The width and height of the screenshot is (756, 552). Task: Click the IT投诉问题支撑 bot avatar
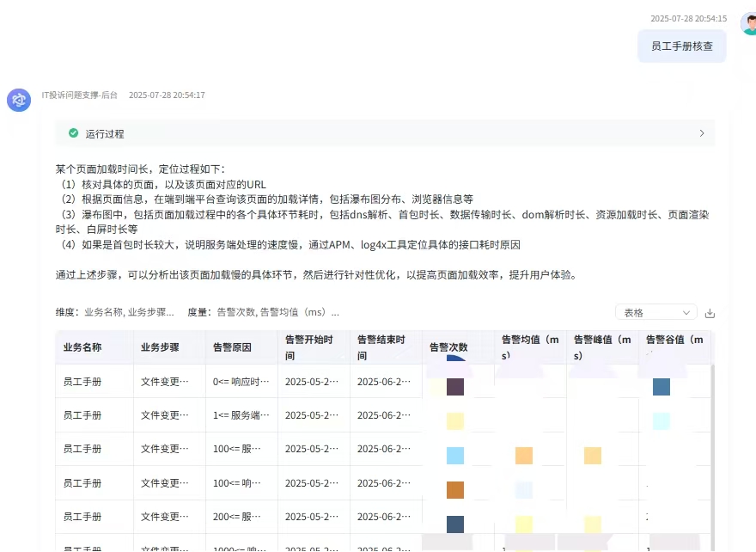[x=19, y=100]
